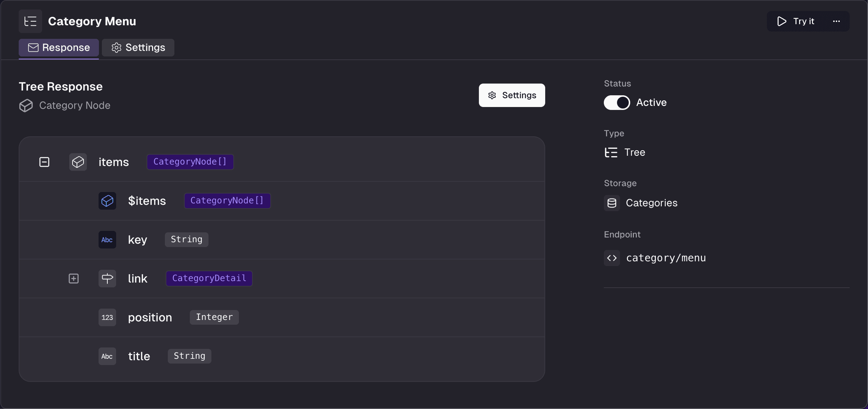The width and height of the screenshot is (868, 409).
Task: Open Tree Response Settings button
Action: [x=512, y=95]
